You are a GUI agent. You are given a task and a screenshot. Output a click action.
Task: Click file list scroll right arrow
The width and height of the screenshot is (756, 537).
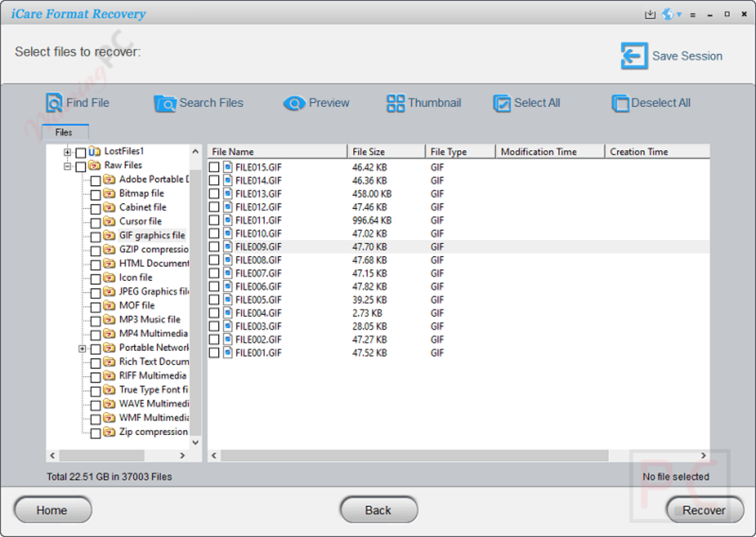(x=703, y=456)
